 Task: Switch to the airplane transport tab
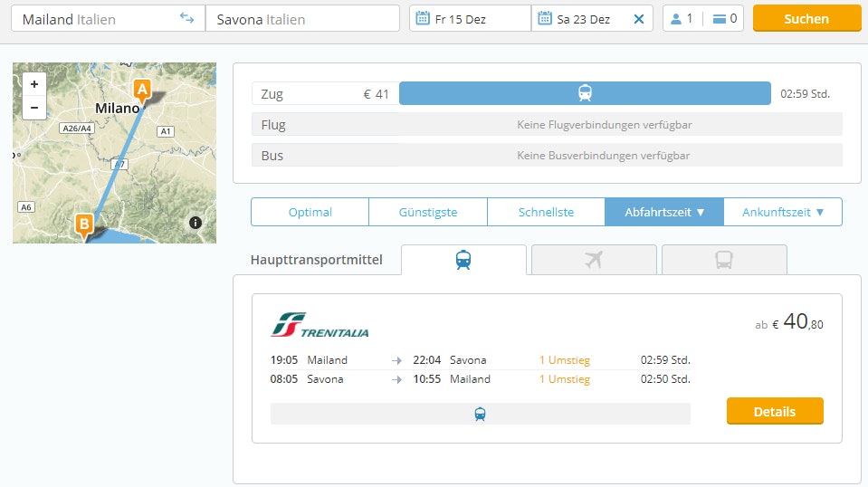594,260
